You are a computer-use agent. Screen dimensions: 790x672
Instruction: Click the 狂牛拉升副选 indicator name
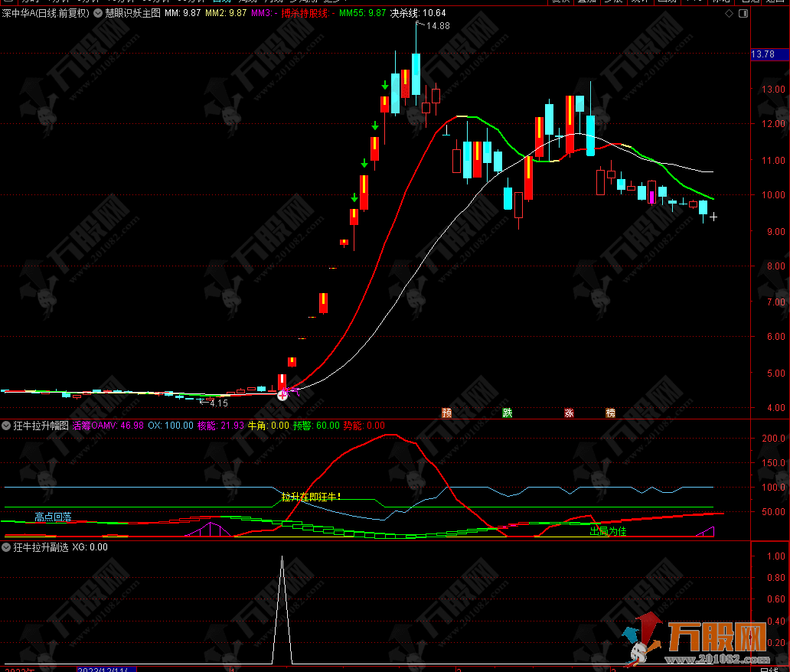pyautogui.click(x=41, y=547)
